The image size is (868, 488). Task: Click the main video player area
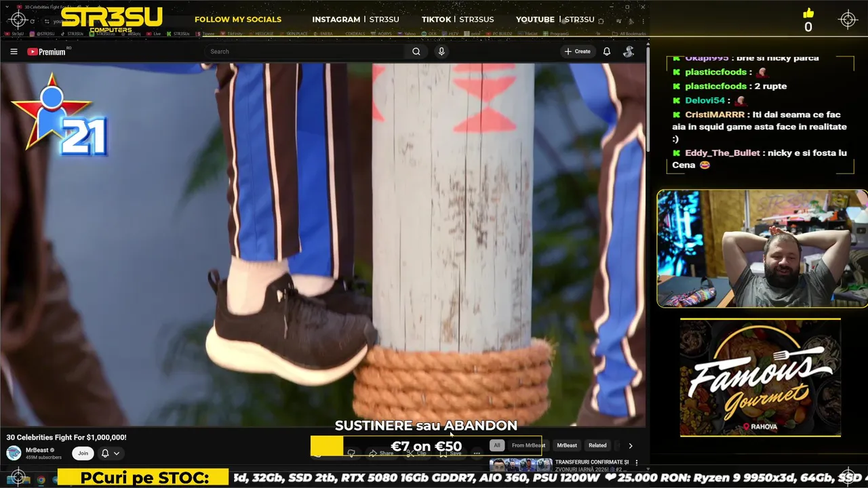pos(323,244)
